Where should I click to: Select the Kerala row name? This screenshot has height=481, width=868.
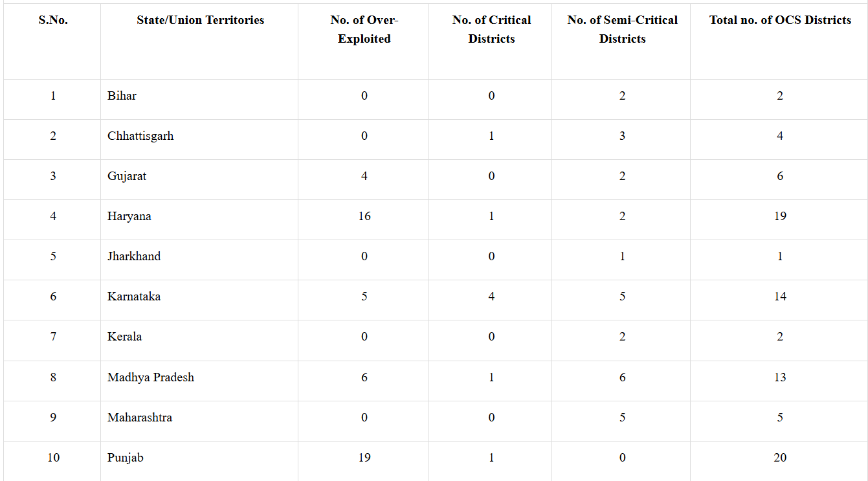[x=124, y=337]
